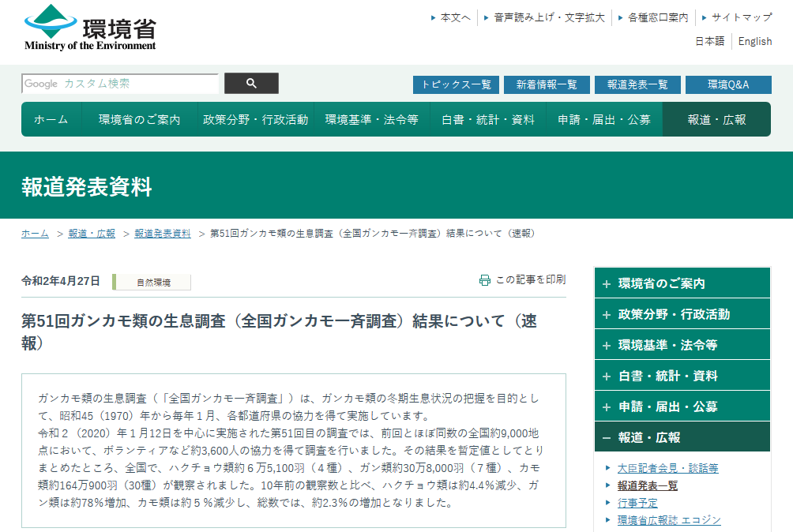Image resolution: width=793 pixels, height=532 pixels.
Task: Click the Ministry of the Environment logo
Action: coord(89,29)
